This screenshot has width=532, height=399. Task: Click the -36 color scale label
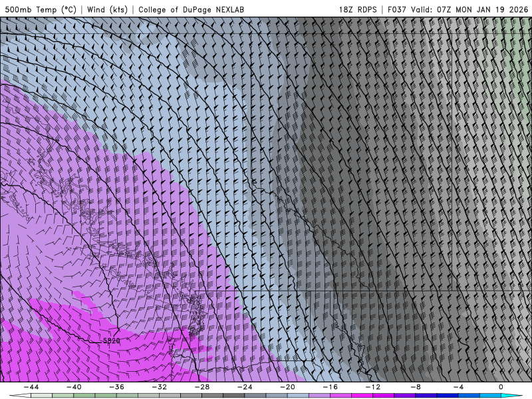click(116, 387)
